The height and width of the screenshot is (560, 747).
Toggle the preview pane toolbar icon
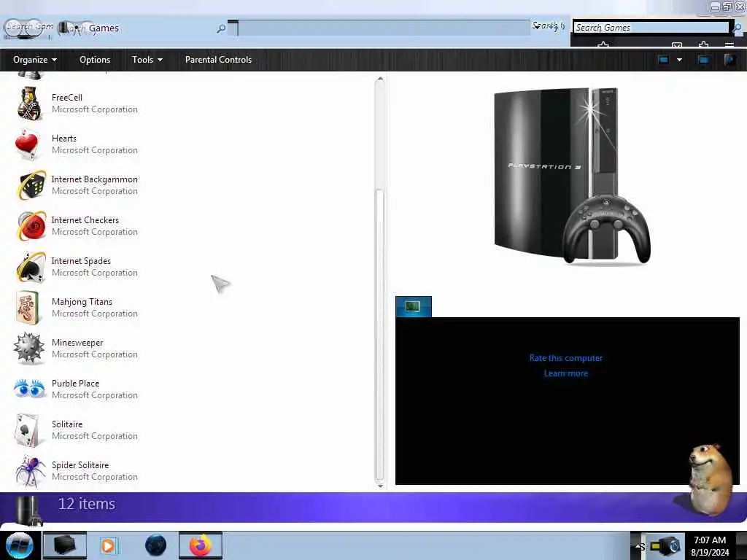pyautogui.click(x=704, y=60)
